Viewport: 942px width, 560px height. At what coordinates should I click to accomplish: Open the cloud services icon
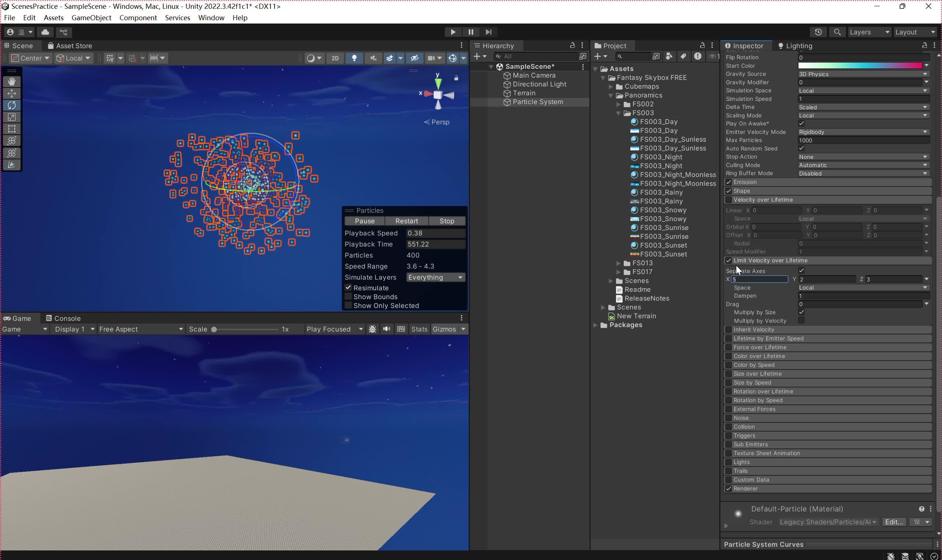45,32
